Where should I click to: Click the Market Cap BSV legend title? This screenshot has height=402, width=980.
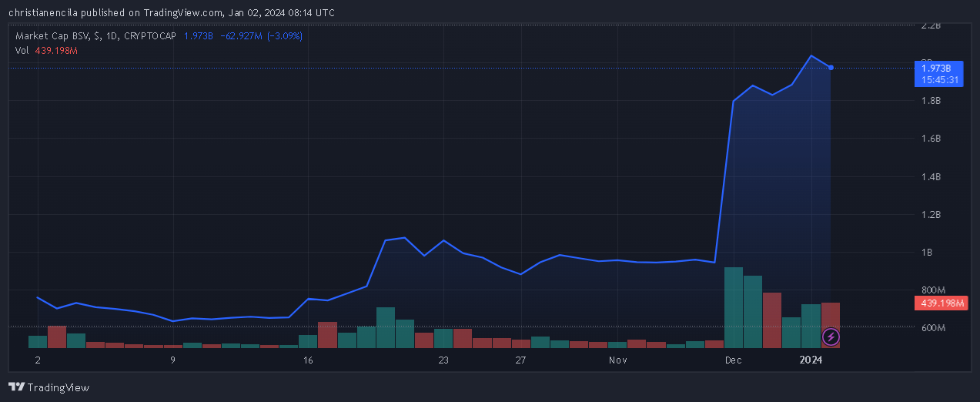(x=95, y=36)
